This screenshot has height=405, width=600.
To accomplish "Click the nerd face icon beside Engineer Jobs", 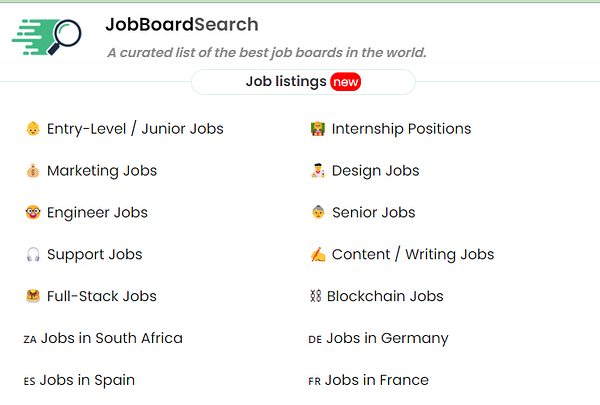I will click(33, 213).
